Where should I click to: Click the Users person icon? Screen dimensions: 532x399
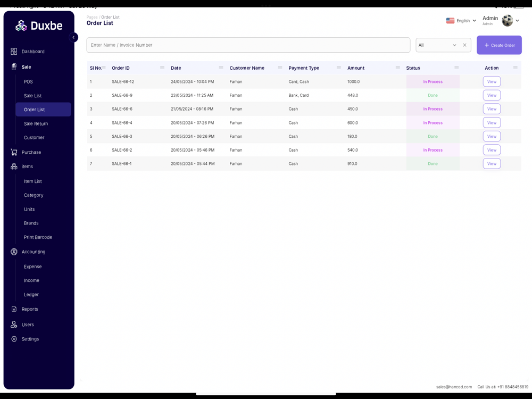[14, 325]
